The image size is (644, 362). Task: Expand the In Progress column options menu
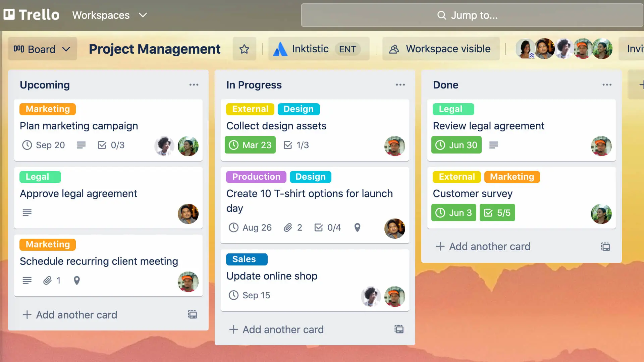click(x=400, y=85)
